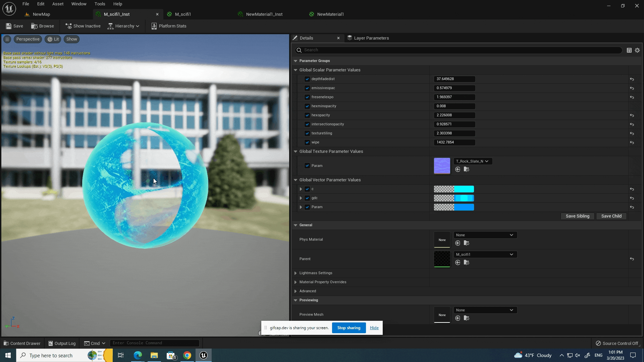Open the Tools menu
Image resolution: width=644 pixels, height=362 pixels.
tap(100, 4)
